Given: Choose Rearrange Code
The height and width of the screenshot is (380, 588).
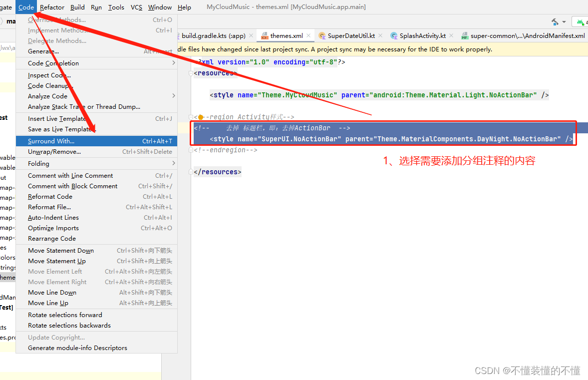Looking at the screenshot, I should pos(97,239).
